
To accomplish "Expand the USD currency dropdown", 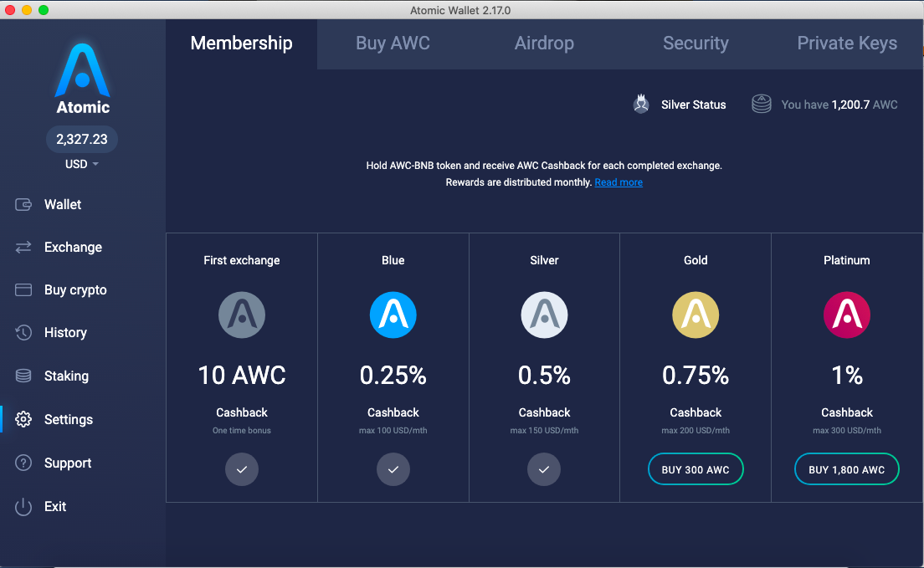I will (x=82, y=164).
